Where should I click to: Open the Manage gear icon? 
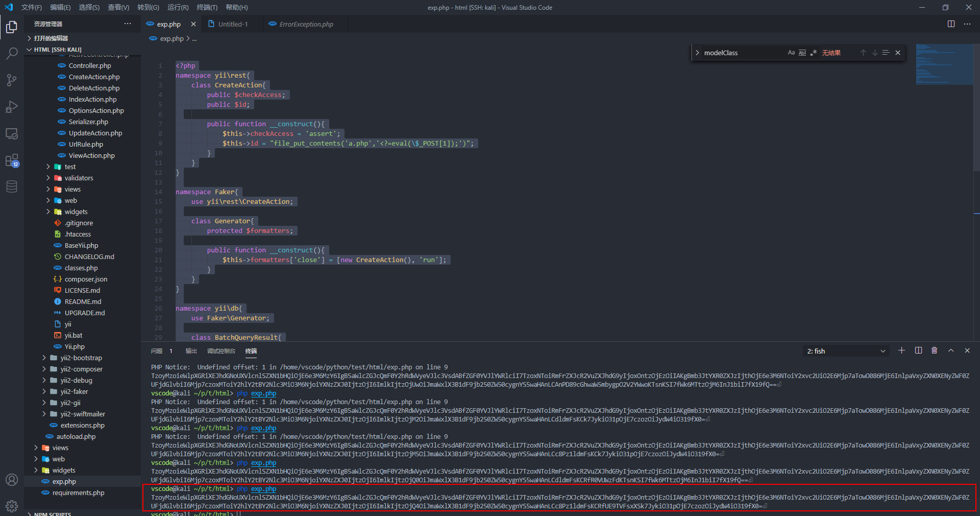tap(11, 506)
